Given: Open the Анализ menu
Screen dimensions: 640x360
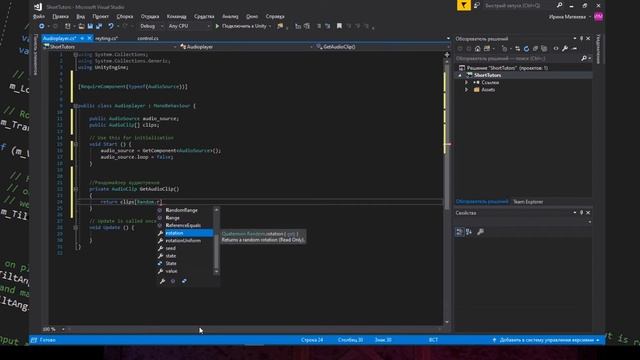Looking at the screenshot, I should click(230, 16).
